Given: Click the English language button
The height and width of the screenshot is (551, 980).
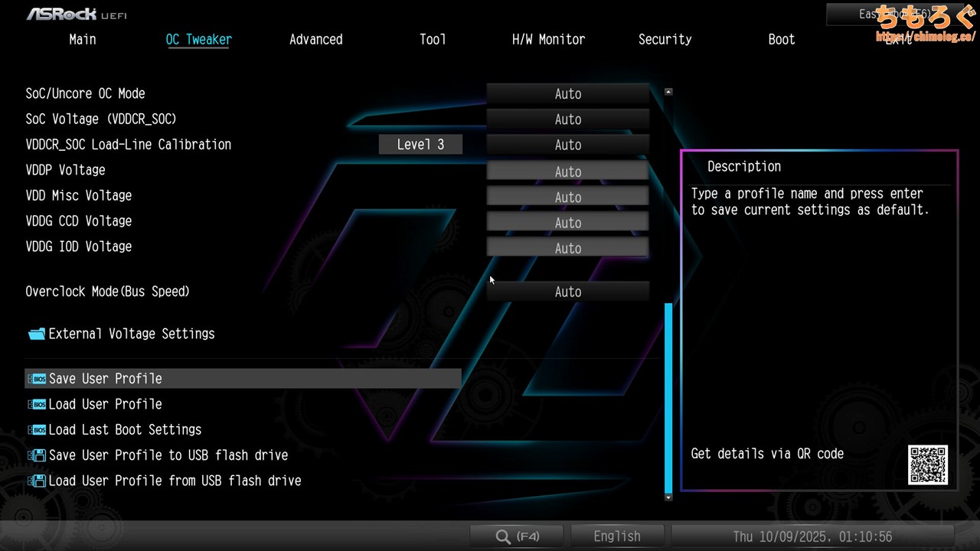Looking at the screenshot, I should pyautogui.click(x=616, y=536).
